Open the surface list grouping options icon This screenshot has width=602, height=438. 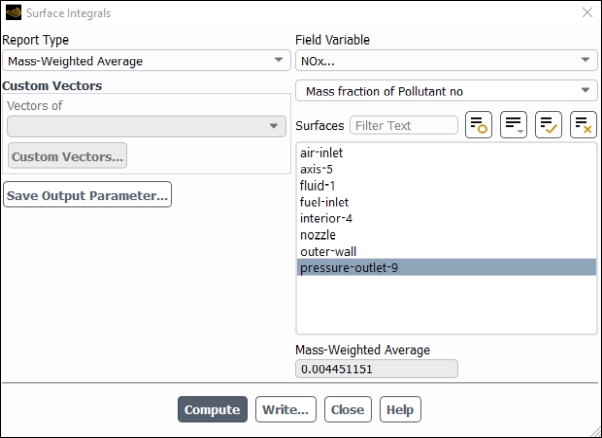[513, 125]
